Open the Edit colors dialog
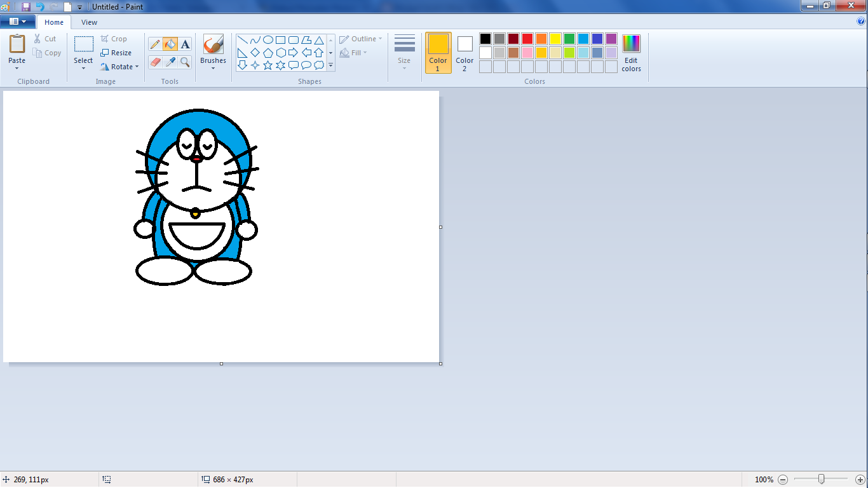This screenshot has height=488, width=868. click(631, 53)
